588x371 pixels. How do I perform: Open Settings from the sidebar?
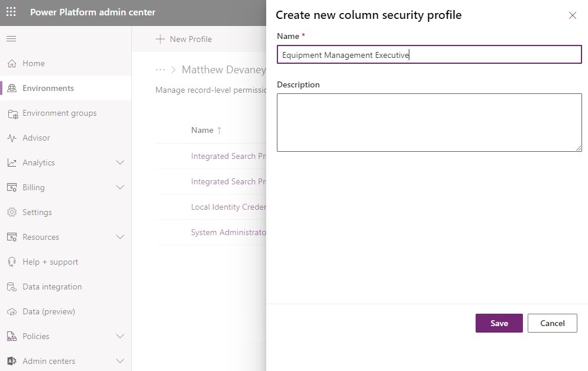pyautogui.click(x=38, y=212)
